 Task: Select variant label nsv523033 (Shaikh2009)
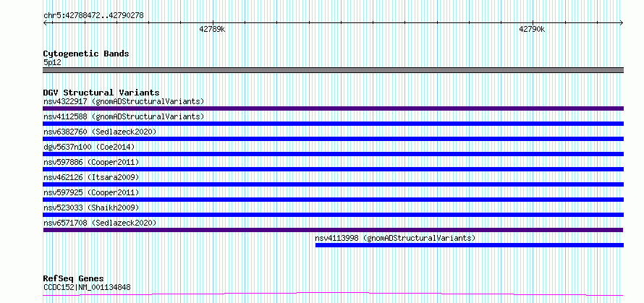coord(91,208)
